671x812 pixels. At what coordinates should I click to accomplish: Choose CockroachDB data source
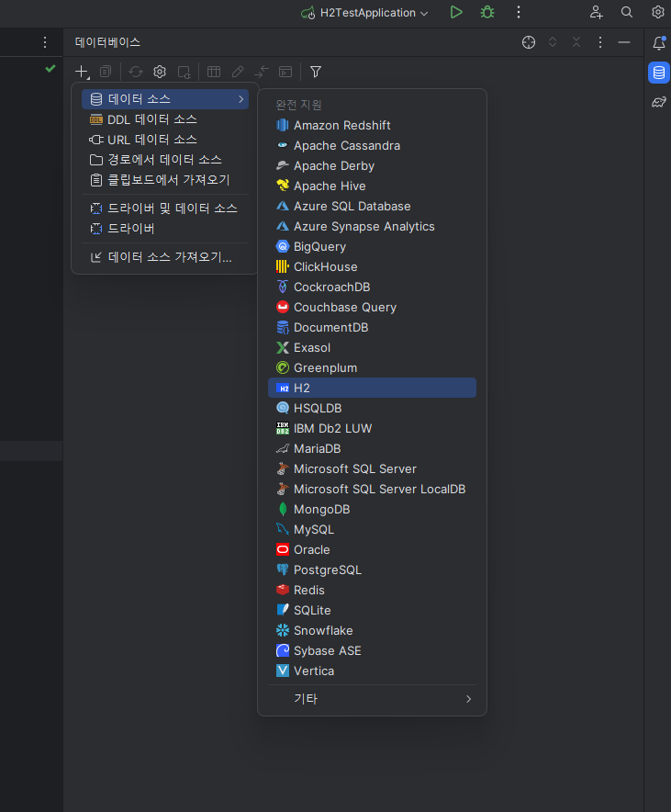(372, 287)
